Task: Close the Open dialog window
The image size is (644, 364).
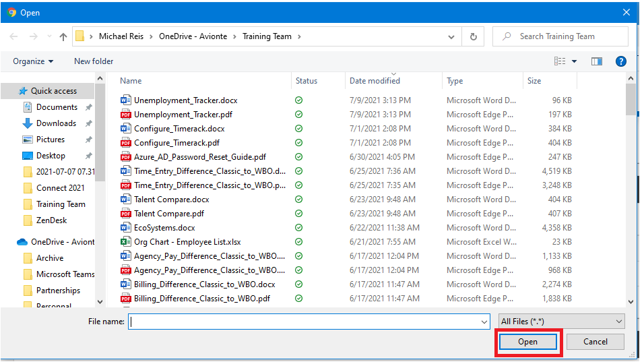Action: click(x=626, y=12)
